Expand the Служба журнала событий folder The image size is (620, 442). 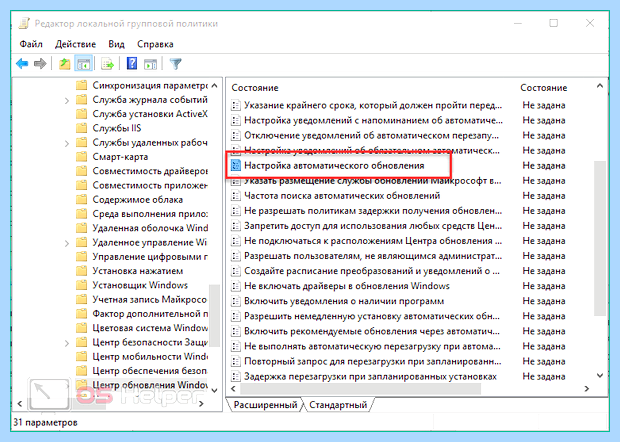pos(67,101)
